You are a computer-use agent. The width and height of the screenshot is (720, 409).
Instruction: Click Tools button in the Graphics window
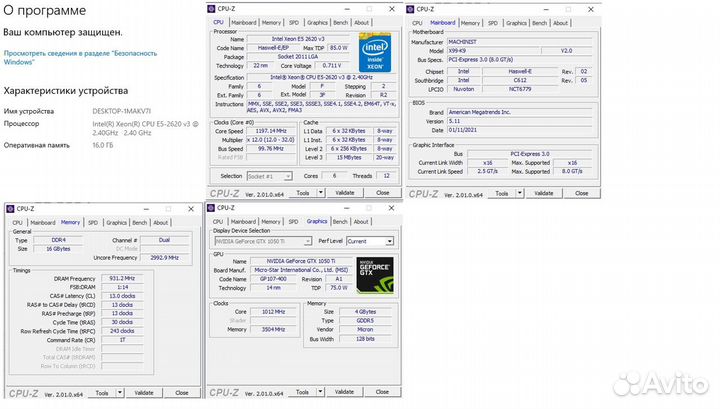302,392
